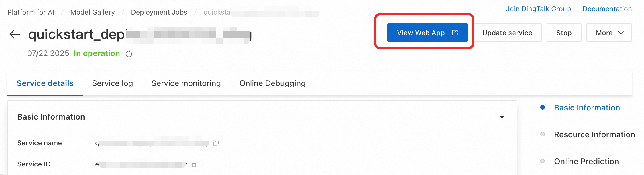Open the Documentation link

tap(607, 9)
